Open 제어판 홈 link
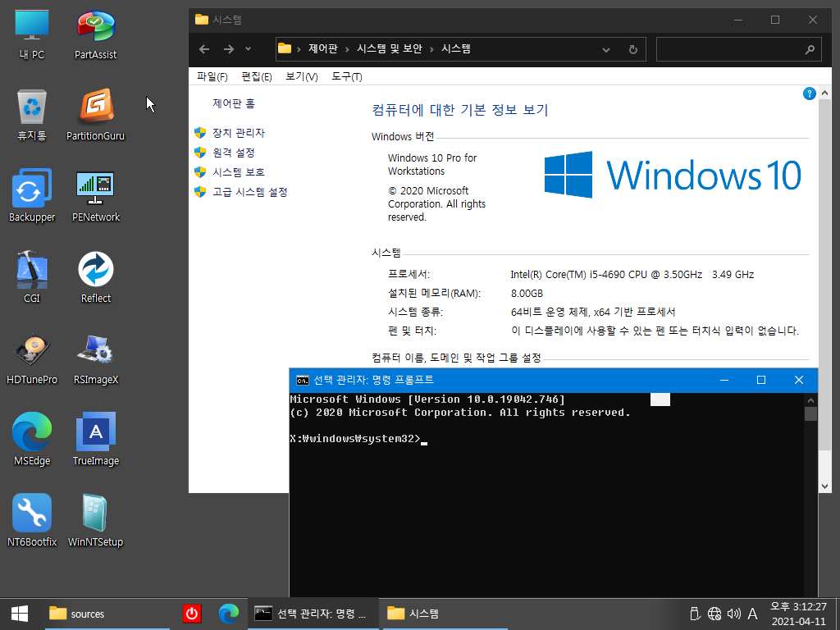 (234, 103)
